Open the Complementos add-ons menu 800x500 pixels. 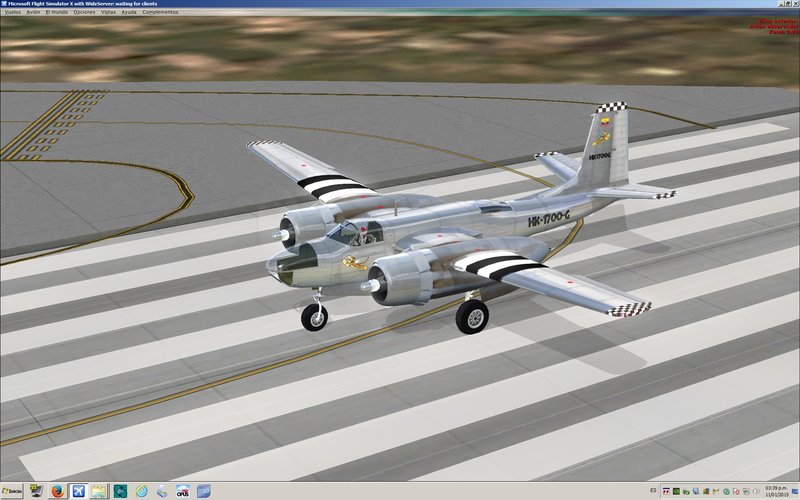pyautogui.click(x=159, y=12)
